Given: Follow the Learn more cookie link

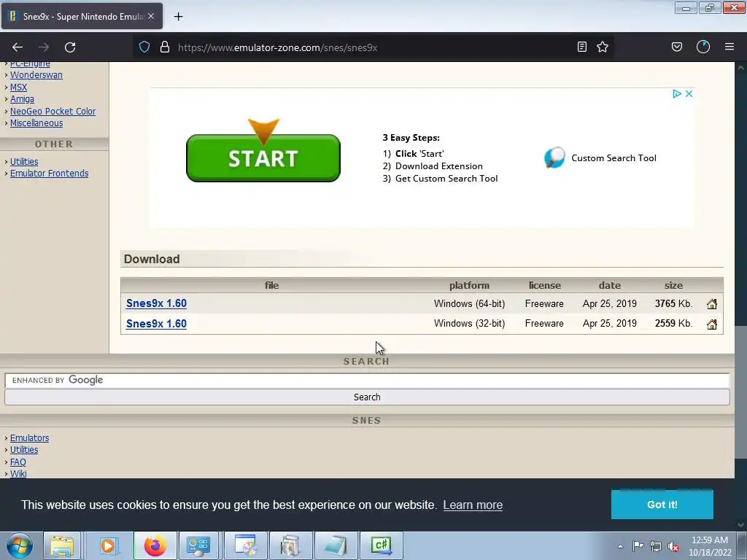Looking at the screenshot, I should [x=473, y=505].
